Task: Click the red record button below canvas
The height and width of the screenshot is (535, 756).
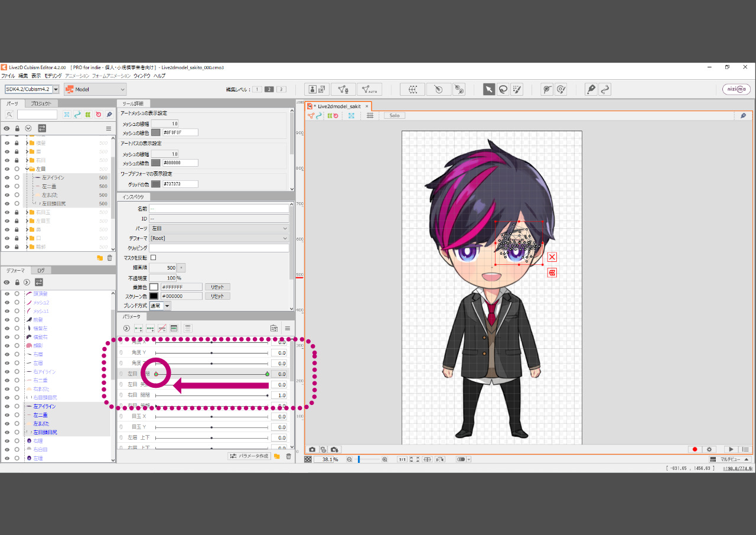Action: [x=695, y=450]
